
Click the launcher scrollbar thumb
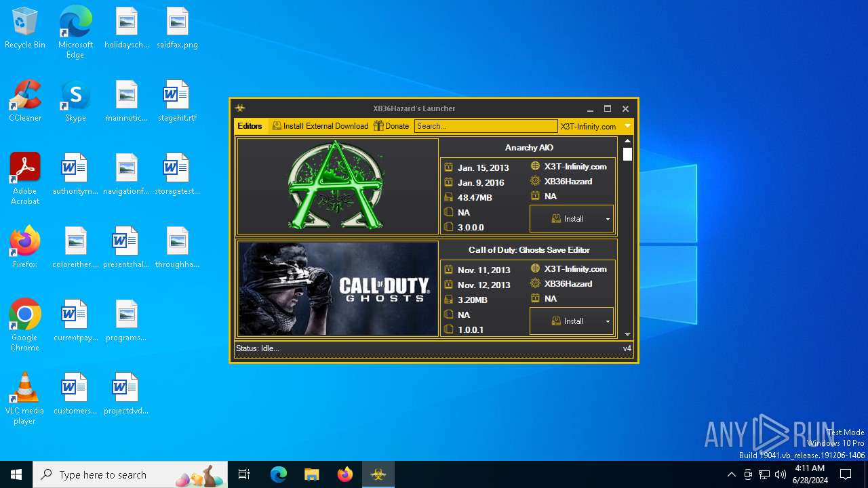pos(627,154)
